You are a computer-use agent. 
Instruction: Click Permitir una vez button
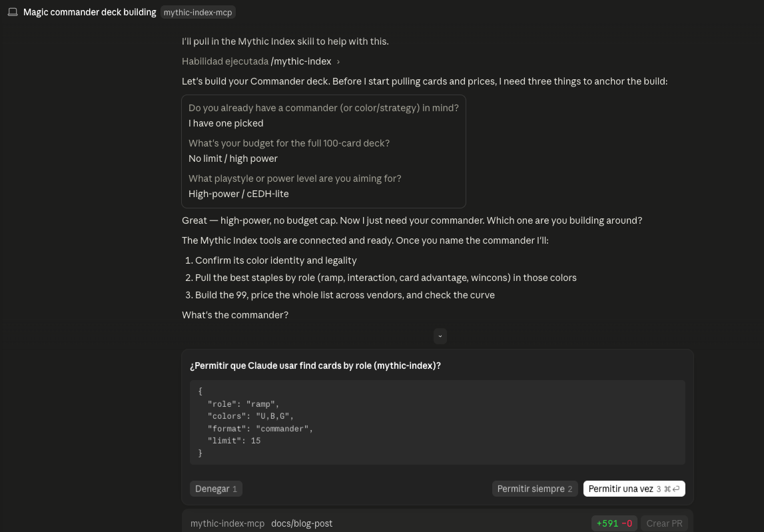coord(634,489)
